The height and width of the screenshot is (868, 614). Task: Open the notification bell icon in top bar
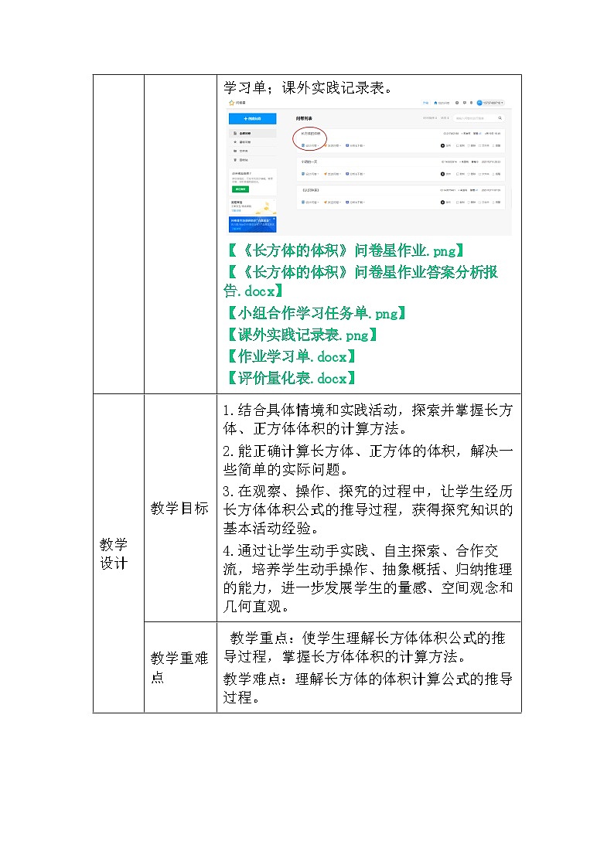coord(471,103)
